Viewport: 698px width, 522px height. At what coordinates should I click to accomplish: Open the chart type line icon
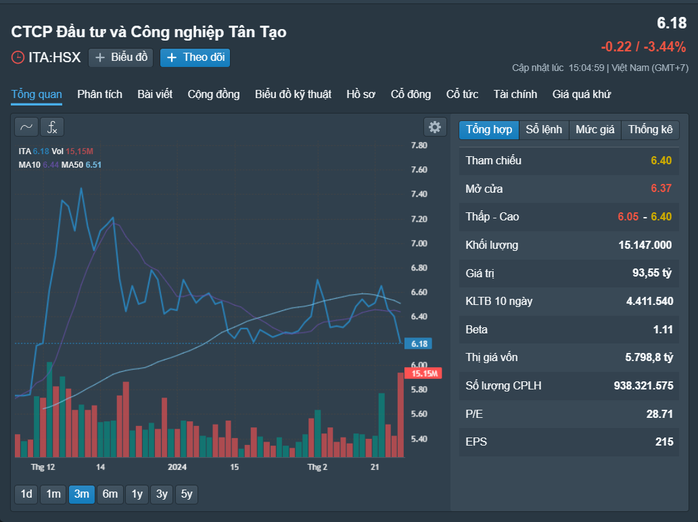[x=26, y=127]
